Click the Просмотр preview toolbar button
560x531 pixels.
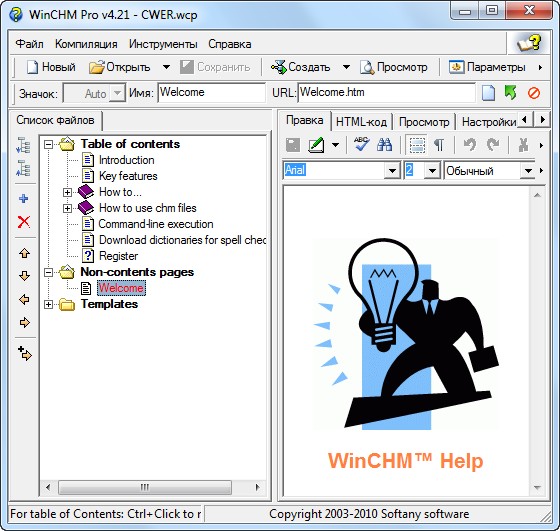tap(394, 67)
